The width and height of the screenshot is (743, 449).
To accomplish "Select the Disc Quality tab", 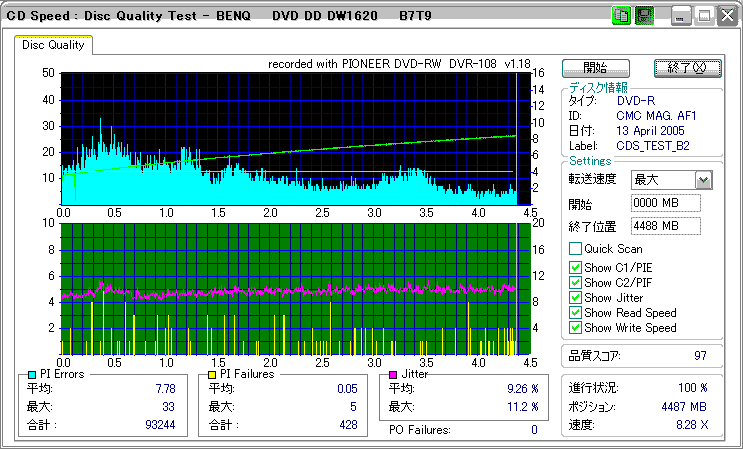I will [53, 45].
